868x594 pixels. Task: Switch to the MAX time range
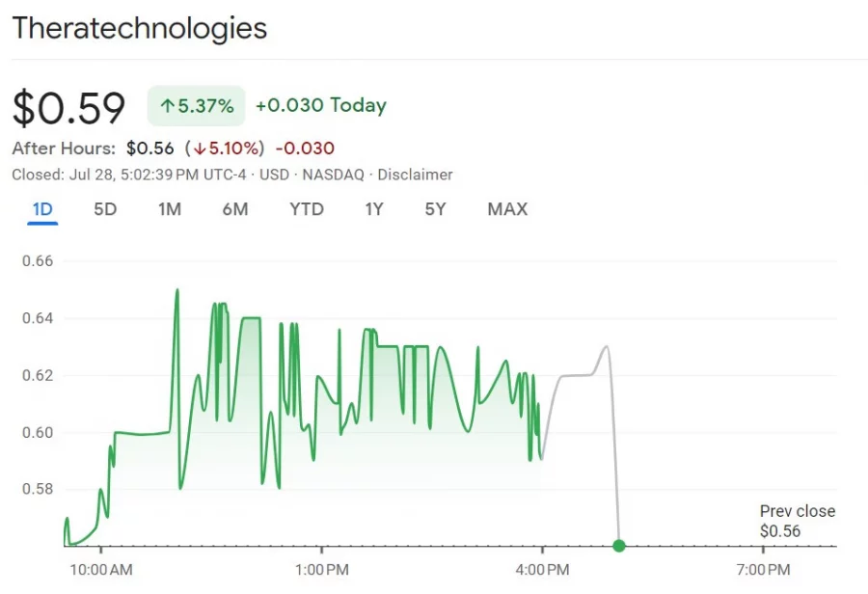(x=507, y=208)
